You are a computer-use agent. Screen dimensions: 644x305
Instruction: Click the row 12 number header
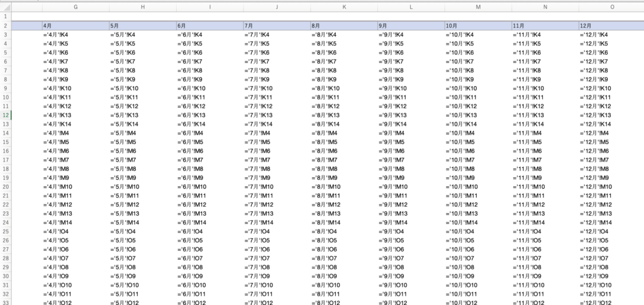tap(6, 115)
